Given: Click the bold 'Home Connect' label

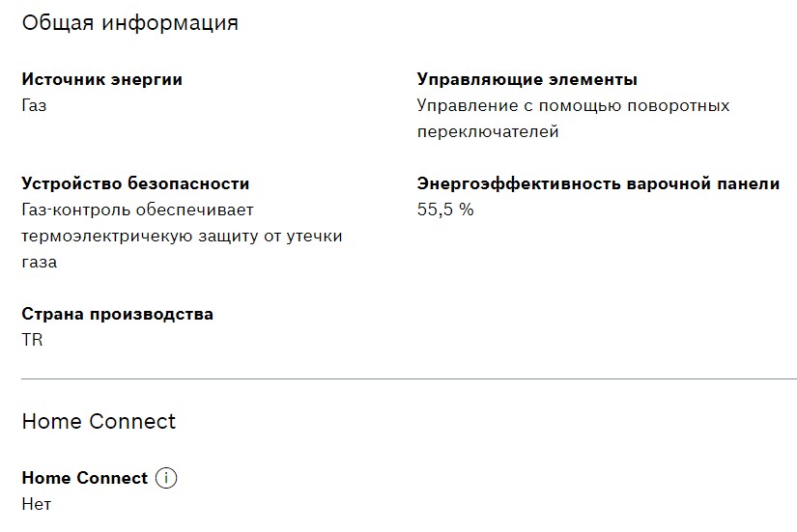Looking at the screenshot, I should [x=85, y=478].
